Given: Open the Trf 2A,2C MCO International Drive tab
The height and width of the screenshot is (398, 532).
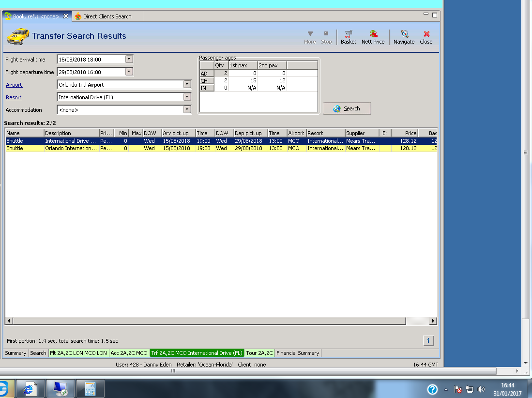Looking at the screenshot, I should pos(197,353).
